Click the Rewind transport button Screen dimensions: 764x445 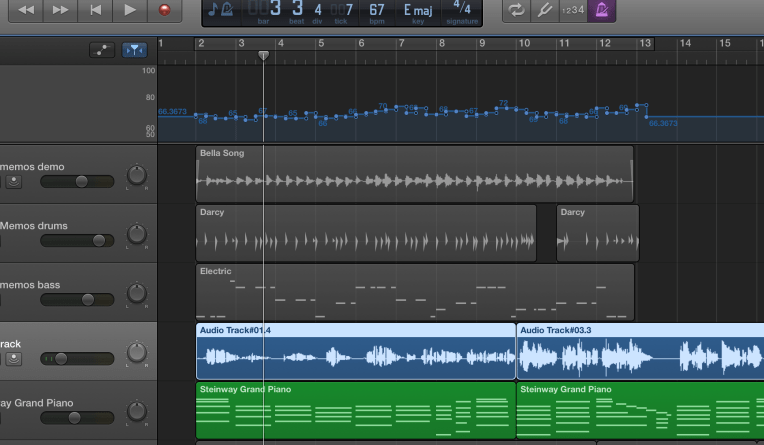pos(26,10)
